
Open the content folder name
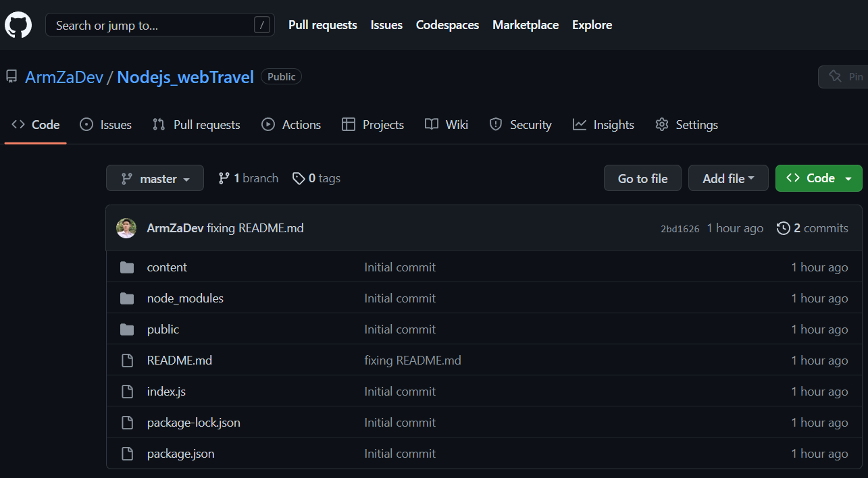click(167, 267)
